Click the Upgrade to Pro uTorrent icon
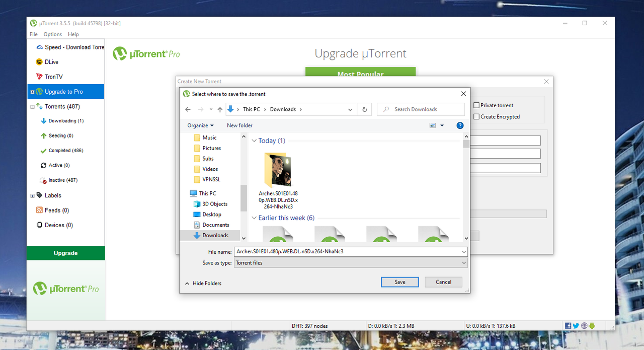Viewport: 644px width, 350px height. click(x=39, y=92)
